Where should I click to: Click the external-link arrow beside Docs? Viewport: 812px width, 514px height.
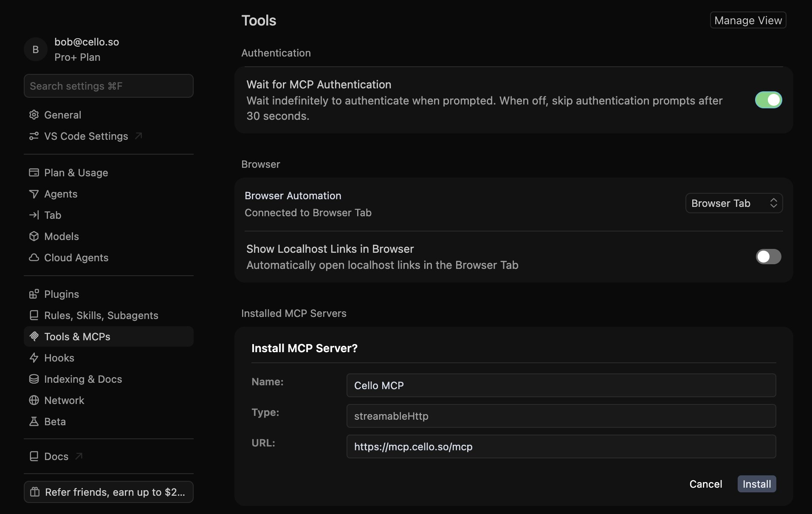(79, 456)
